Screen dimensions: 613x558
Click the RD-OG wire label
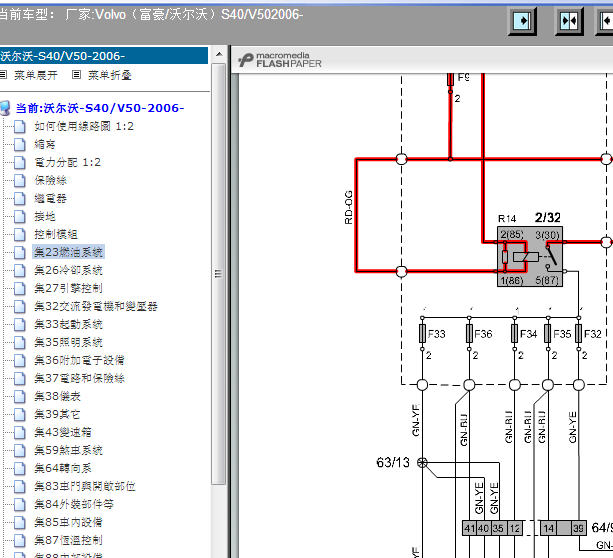point(348,207)
